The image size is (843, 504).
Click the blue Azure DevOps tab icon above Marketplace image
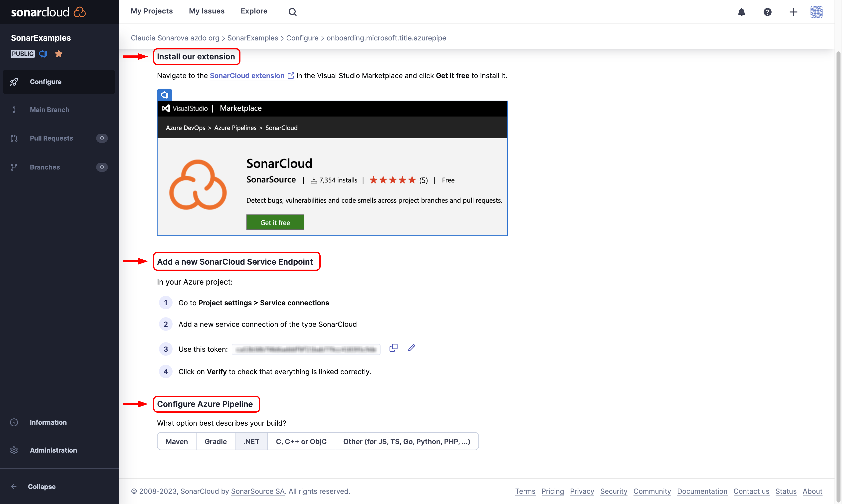tap(164, 95)
